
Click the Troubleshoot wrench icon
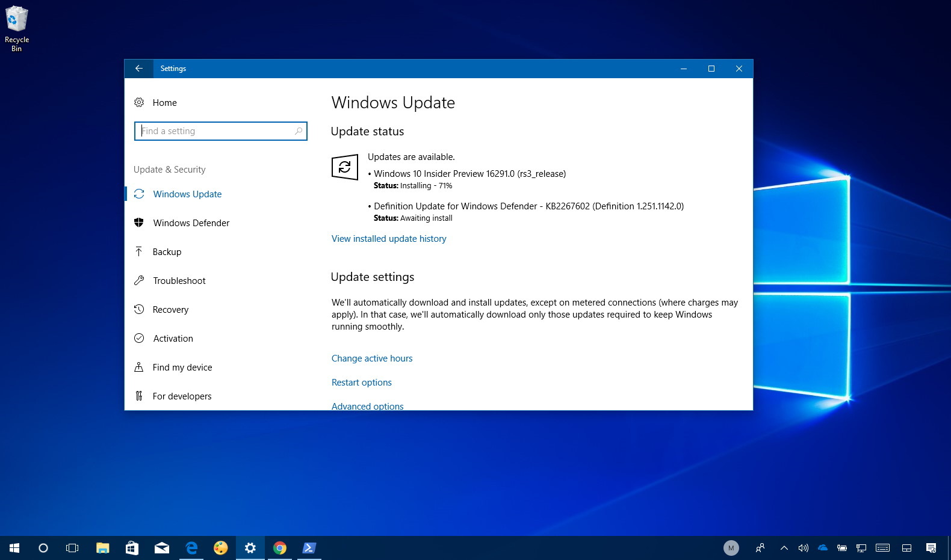pyautogui.click(x=139, y=280)
